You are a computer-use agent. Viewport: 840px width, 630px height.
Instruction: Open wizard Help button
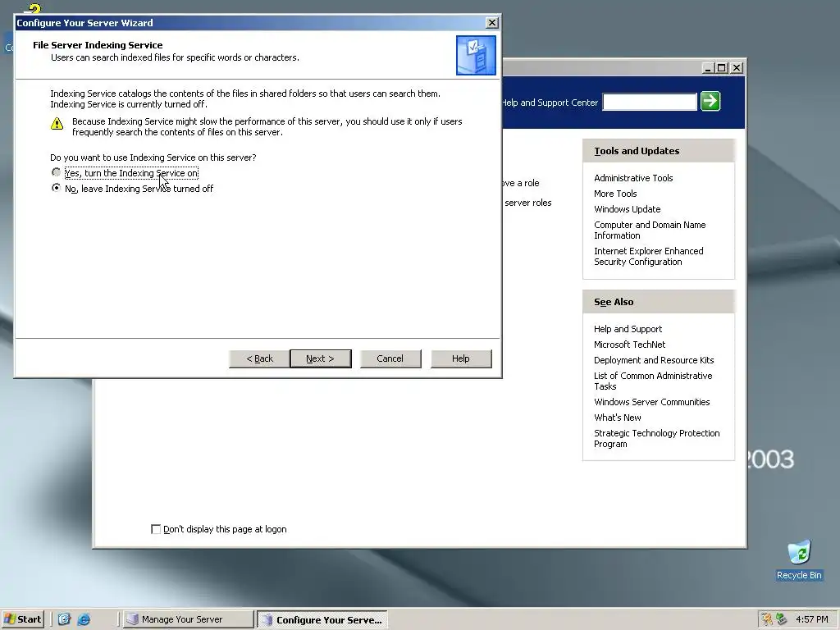[x=461, y=358]
